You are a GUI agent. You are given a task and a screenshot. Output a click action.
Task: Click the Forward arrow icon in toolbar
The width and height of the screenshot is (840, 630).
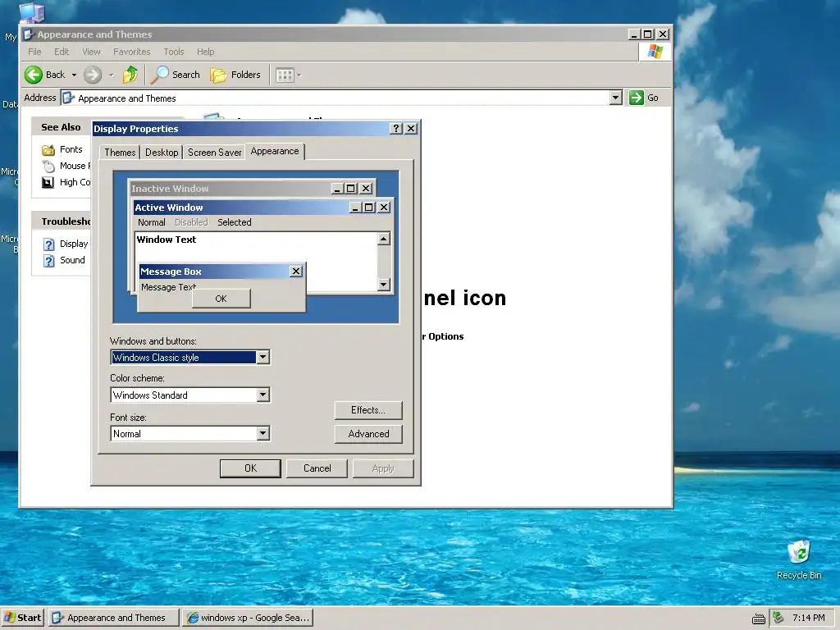[x=92, y=75]
